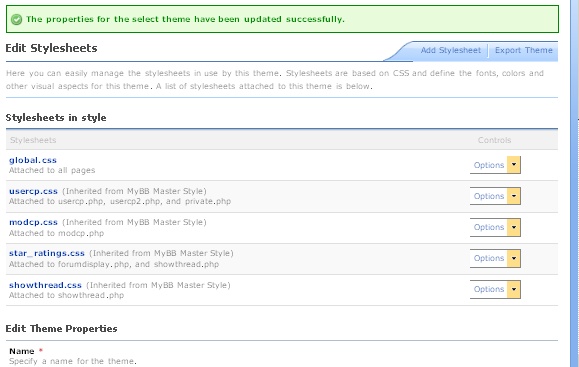This screenshot has height=367, width=579.
Task: Open the star_ratings.css stylesheet link
Action: point(47,253)
